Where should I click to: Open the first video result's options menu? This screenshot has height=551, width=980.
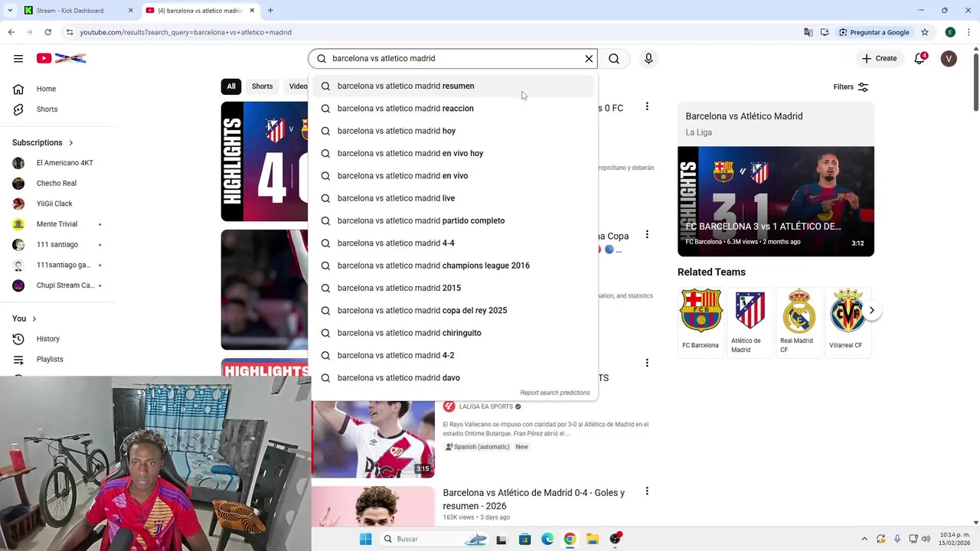coord(647,106)
